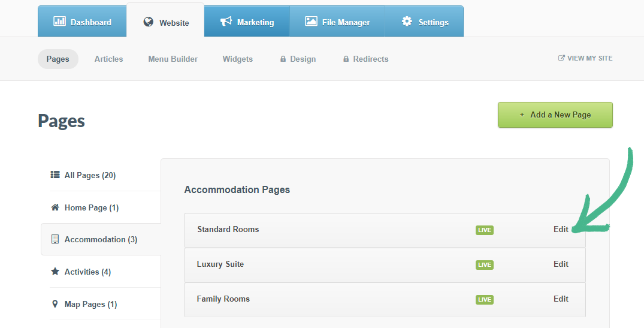The width and height of the screenshot is (644, 328).
Task: Go to the locked Design section
Action: pyautogui.click(x=298, y=59)
